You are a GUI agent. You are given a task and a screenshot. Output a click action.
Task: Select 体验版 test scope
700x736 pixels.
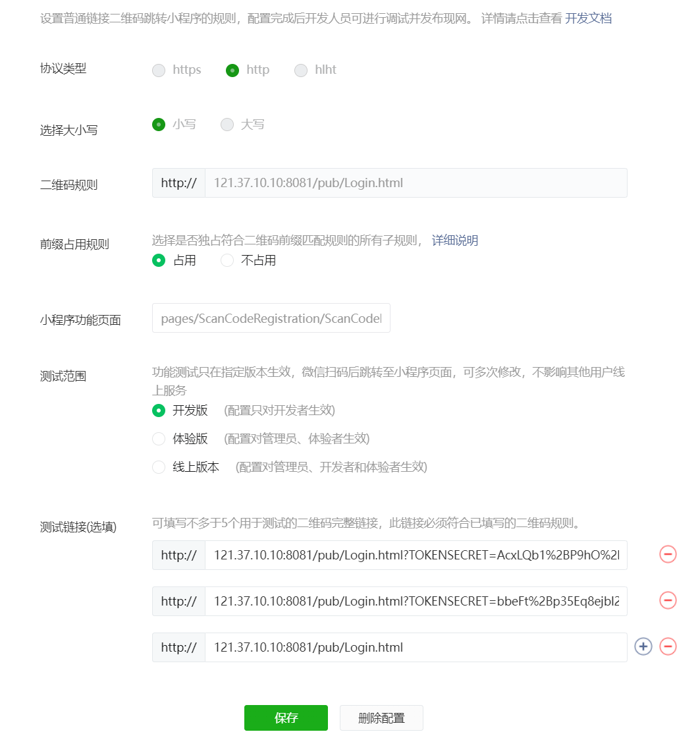159,439
